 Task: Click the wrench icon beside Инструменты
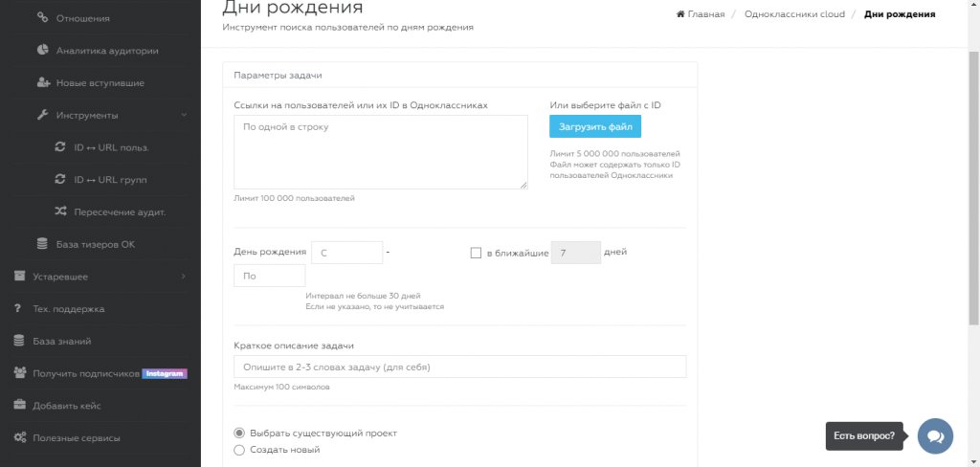(x=42, y=115)
